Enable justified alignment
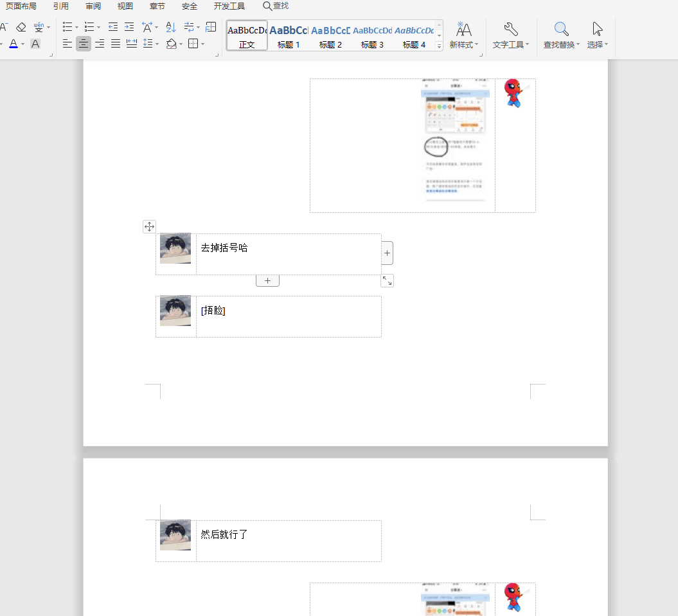This screenshot has height=616, width=678. tap(115, 43)
